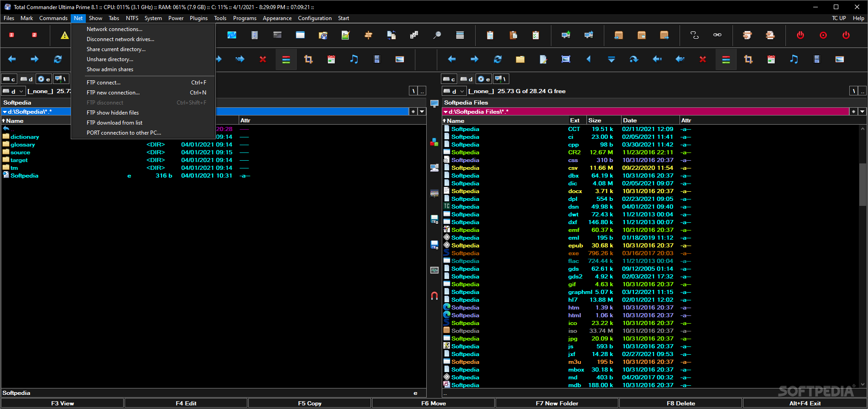Click the left panel film strip icon
Viewport: 868px width, 409px height.
click(377, 59)
